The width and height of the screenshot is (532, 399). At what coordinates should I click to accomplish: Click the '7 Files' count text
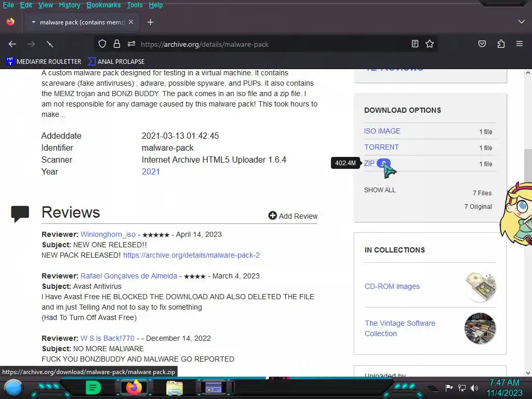point(482,193)
